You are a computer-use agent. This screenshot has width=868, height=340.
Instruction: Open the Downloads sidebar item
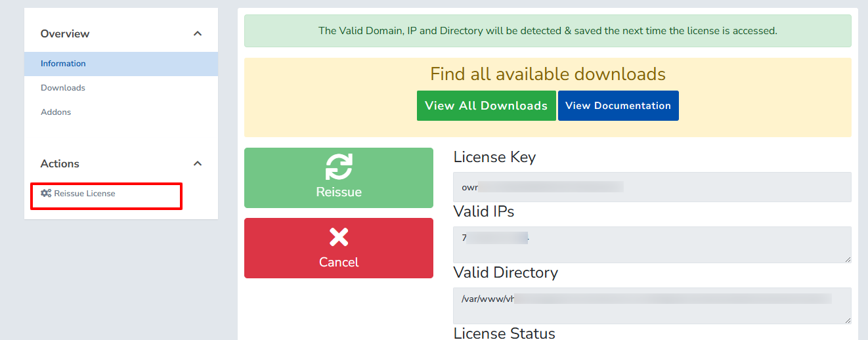click(63, 88)
